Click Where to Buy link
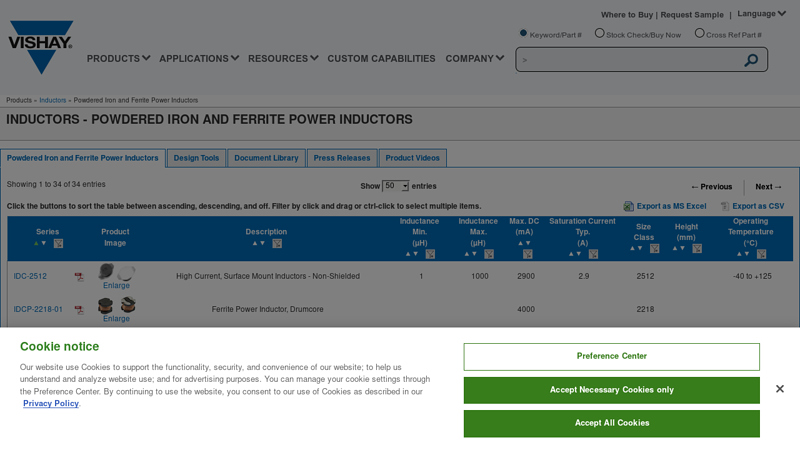 pos(627,15)
